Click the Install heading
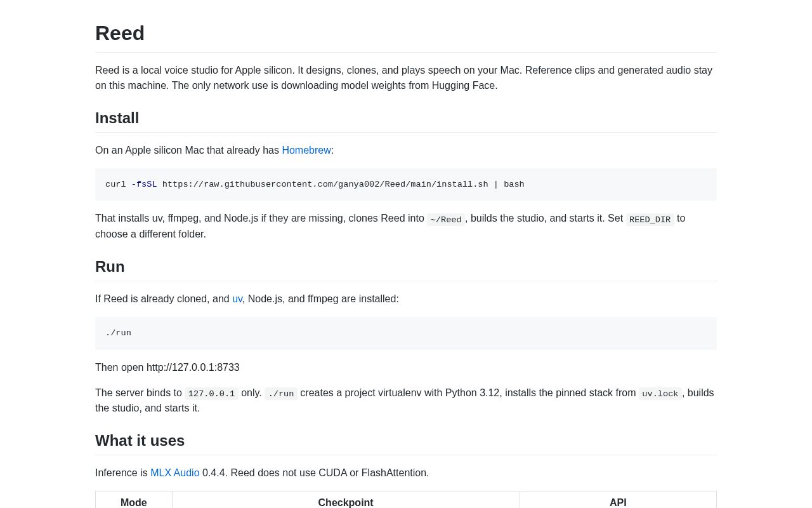Viewport: 812px width, 508px height. pyautogui.click(x=117, y=118)
